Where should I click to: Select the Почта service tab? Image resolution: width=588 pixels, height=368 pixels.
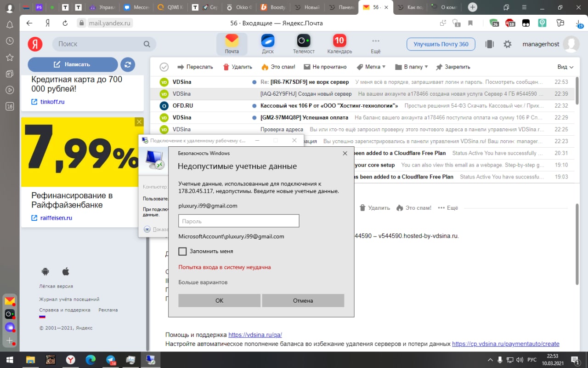click(232, 44)
